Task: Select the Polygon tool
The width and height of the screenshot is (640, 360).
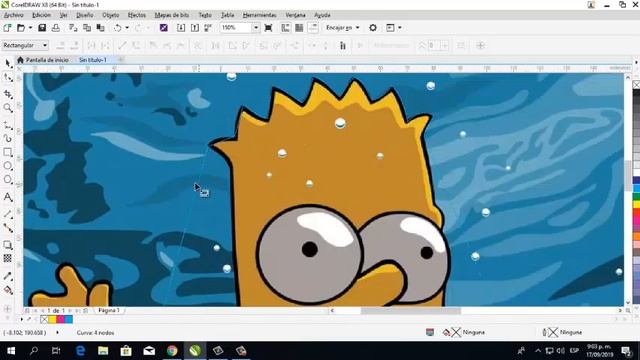Action: (8, 180)
